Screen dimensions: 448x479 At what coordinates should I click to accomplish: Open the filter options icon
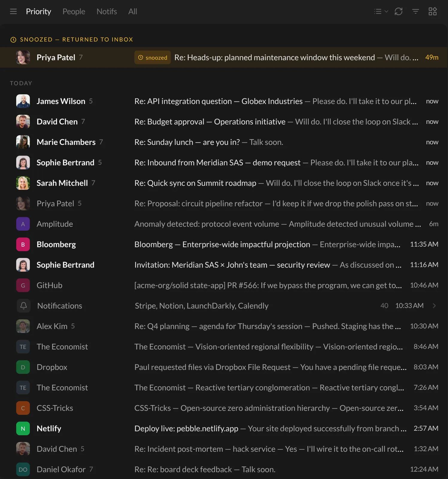pyautogui.click(x=415, y=11)
